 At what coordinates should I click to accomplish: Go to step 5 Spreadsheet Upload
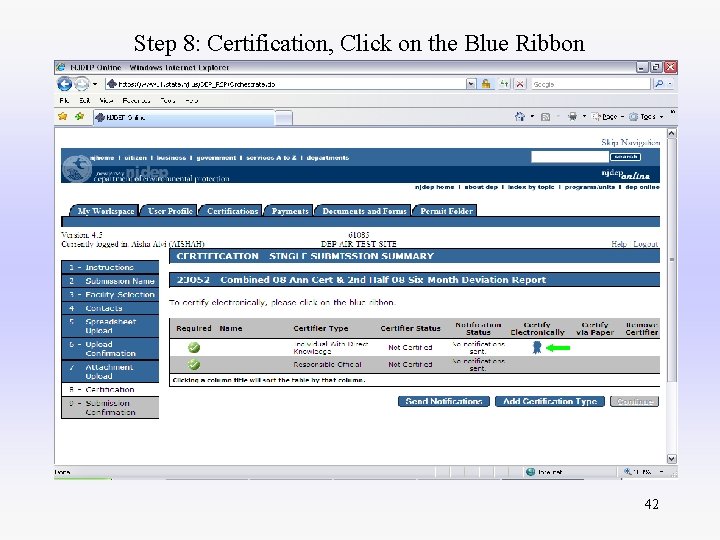(x=110, y=326)
